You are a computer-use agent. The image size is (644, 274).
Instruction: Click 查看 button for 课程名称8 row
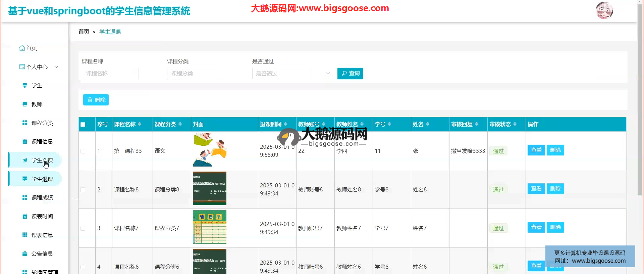536,189
